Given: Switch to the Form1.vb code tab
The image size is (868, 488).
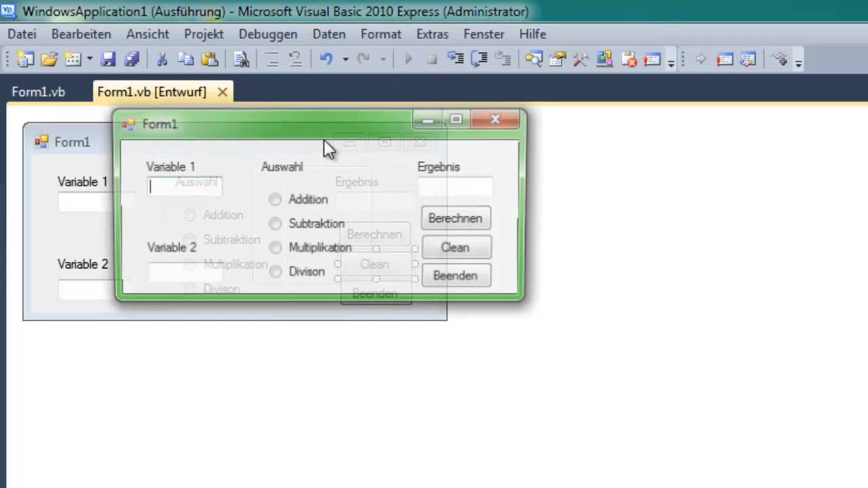Looking at the screenshot, I should (x=39, y=92).
